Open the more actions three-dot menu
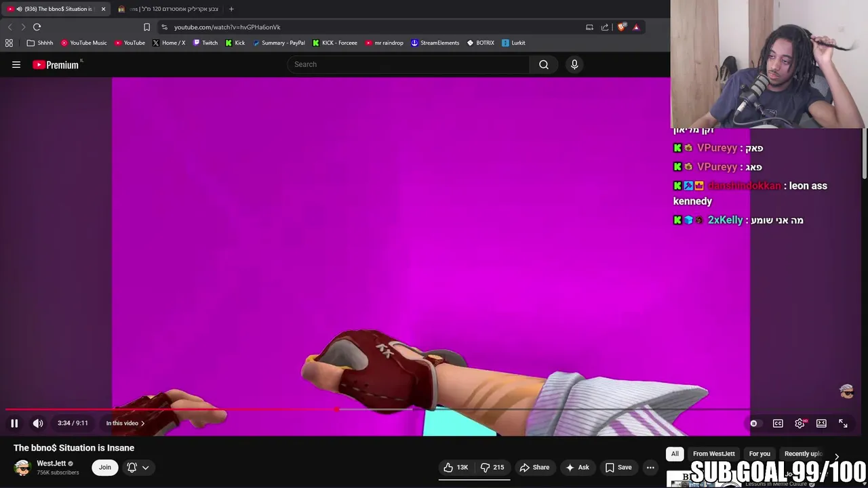The image size is (868, 488). point(650,467)
